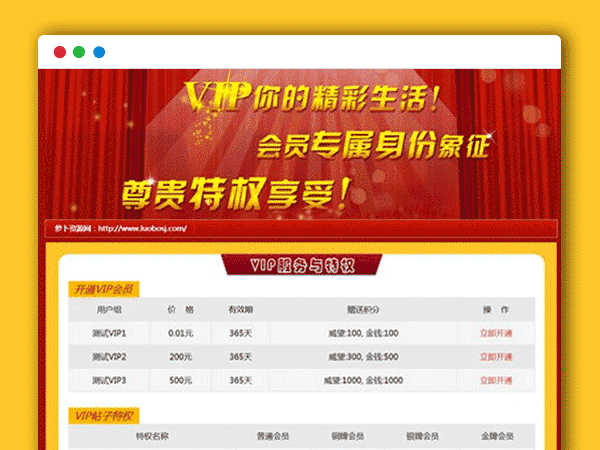Click the 特权名称 column header
Viewport: 600px width, 450px height.
(151, 436)
